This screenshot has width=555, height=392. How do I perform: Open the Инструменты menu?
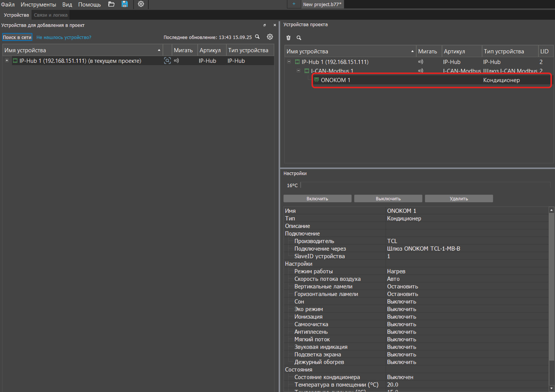pos(38,4)
